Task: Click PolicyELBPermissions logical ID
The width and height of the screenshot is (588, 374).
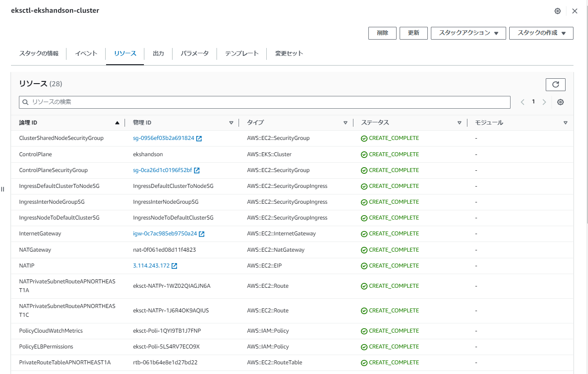Action: pyautogui.click(x=46, y=347)
